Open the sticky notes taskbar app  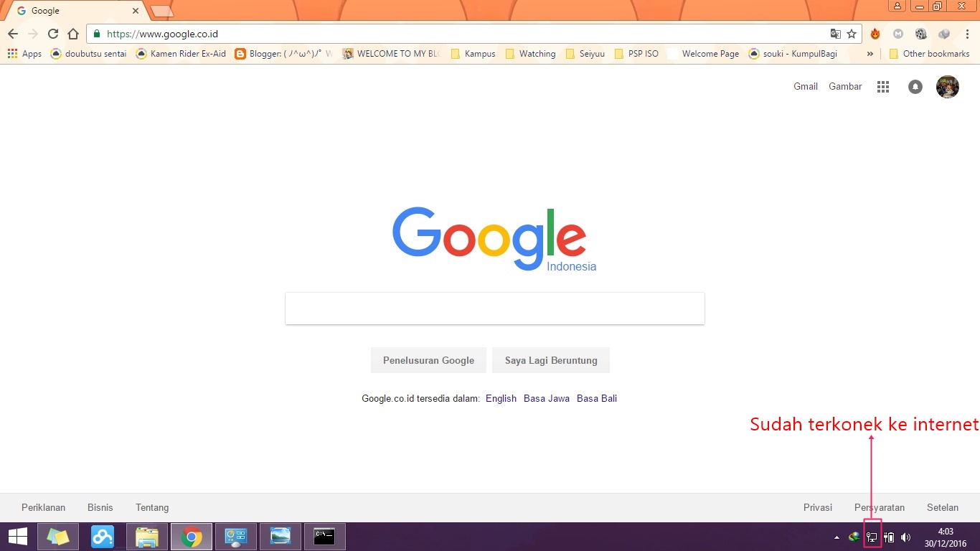coord(58,537)
